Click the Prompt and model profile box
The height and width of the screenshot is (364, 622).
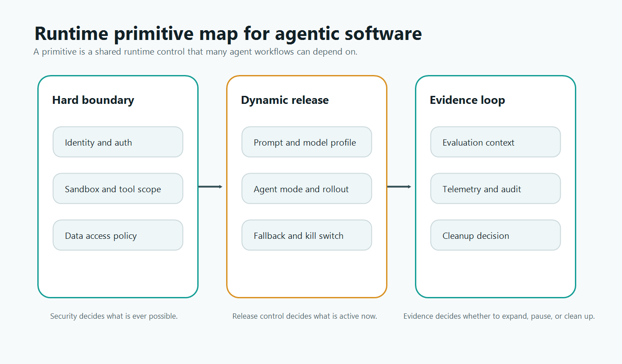tap(307, 142)
